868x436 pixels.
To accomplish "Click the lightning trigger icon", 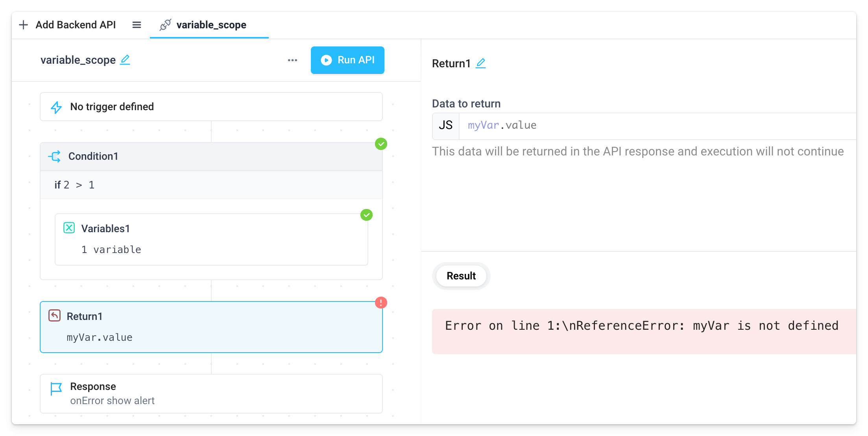I will 56,107.
